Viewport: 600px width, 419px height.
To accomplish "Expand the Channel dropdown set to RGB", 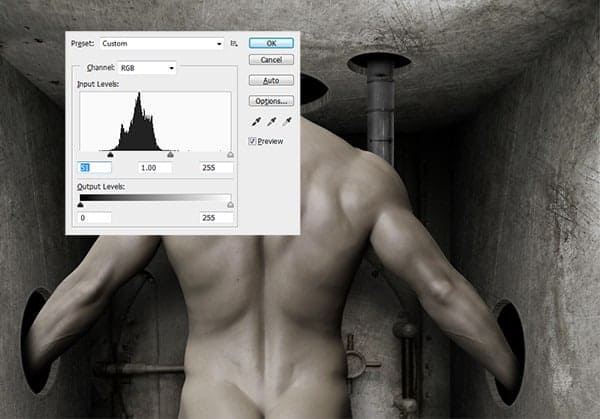I will coord(145,68).
